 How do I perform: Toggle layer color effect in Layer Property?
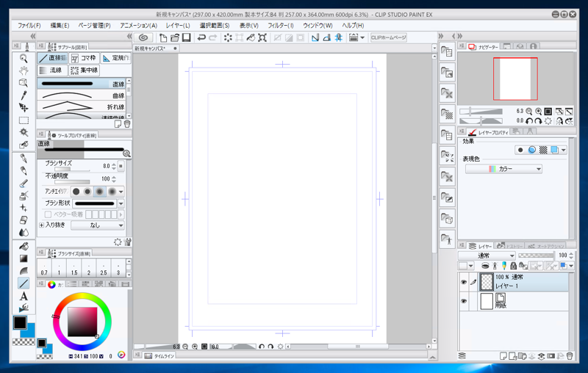pos(554,150)
